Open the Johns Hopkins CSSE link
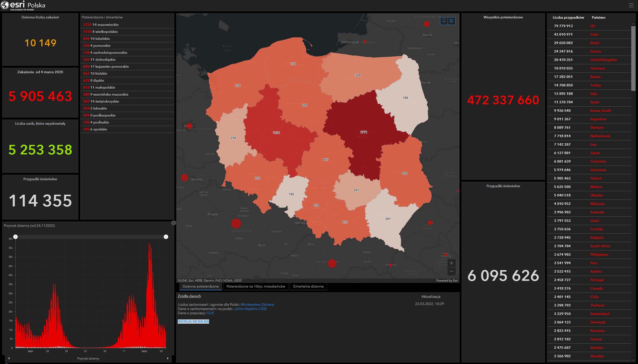The height and width of the screenshot is (364, 638). tap(250, 309)
